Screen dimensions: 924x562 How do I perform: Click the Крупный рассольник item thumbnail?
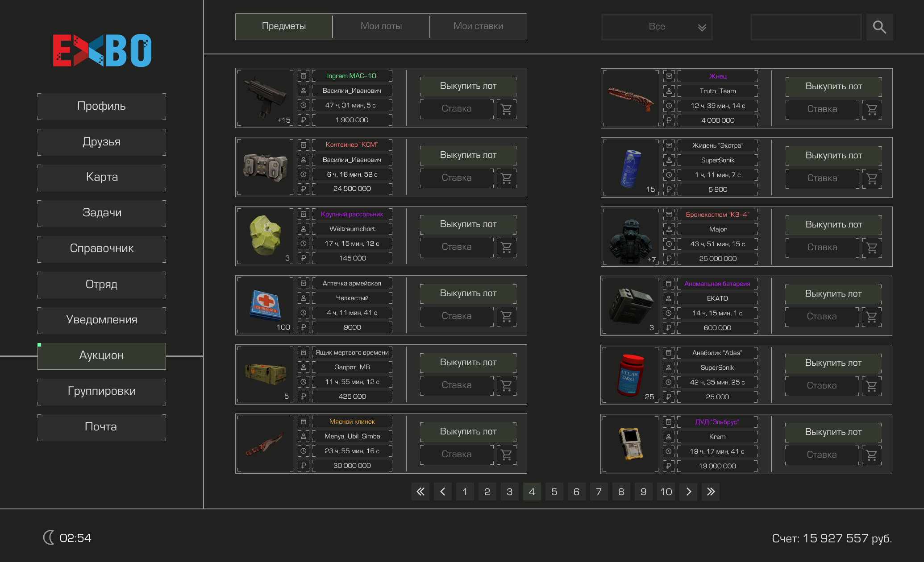(x=265, y=236)
